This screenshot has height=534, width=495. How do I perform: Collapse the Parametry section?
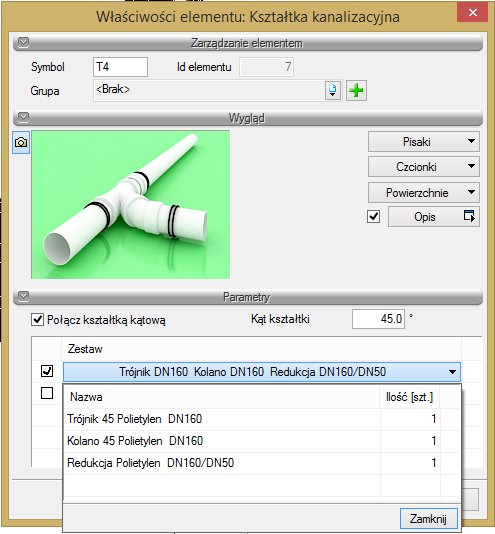click(24, 296)
